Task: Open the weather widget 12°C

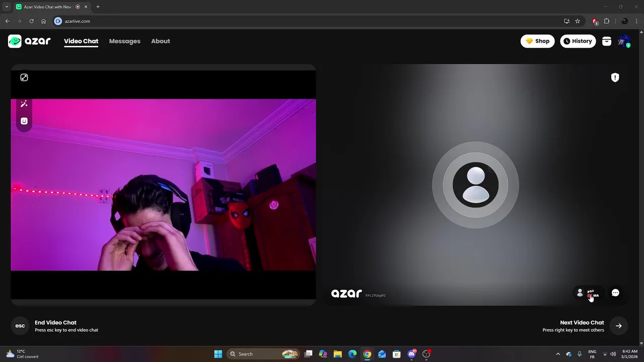Action: 23,354
